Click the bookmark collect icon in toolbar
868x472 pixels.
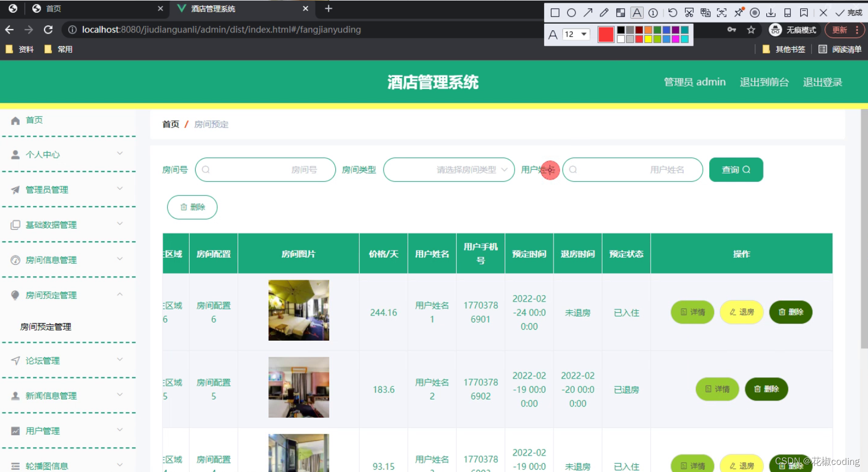point(804,13)
